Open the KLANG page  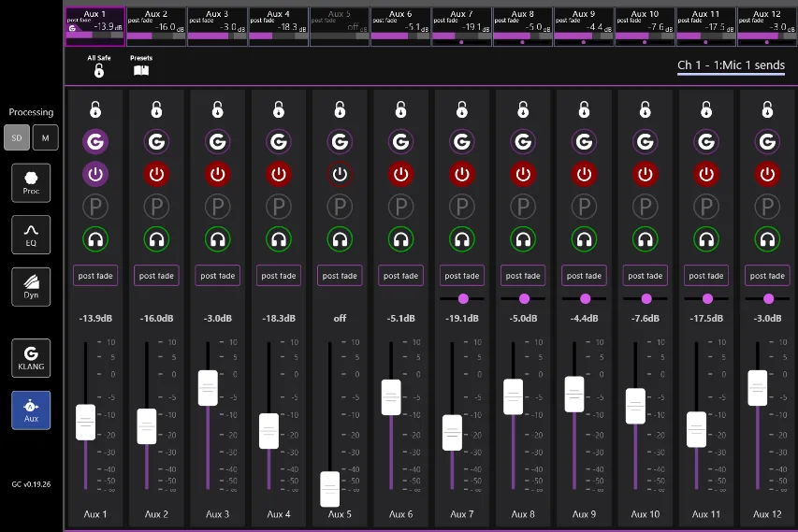(31, 358)
